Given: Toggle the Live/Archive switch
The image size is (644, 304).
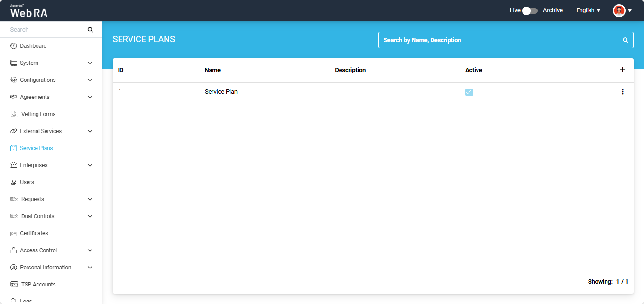Looking at the screenshot, I should [529, 10].
